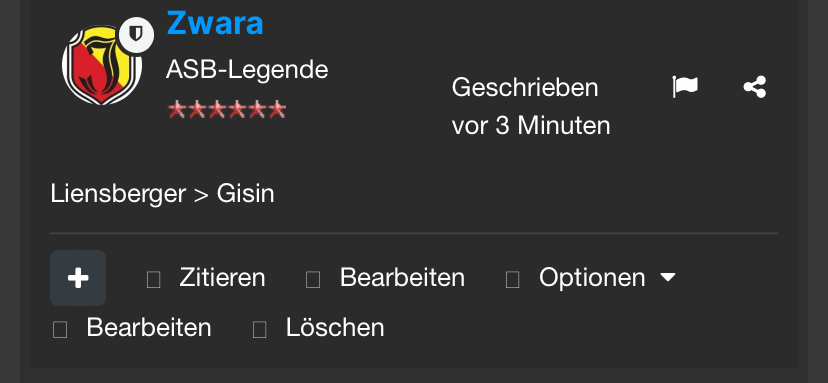Click the icon before Bearbeiten beside Löschen
The width and height of the screenshot is (828, 383).
click(60, 329)
